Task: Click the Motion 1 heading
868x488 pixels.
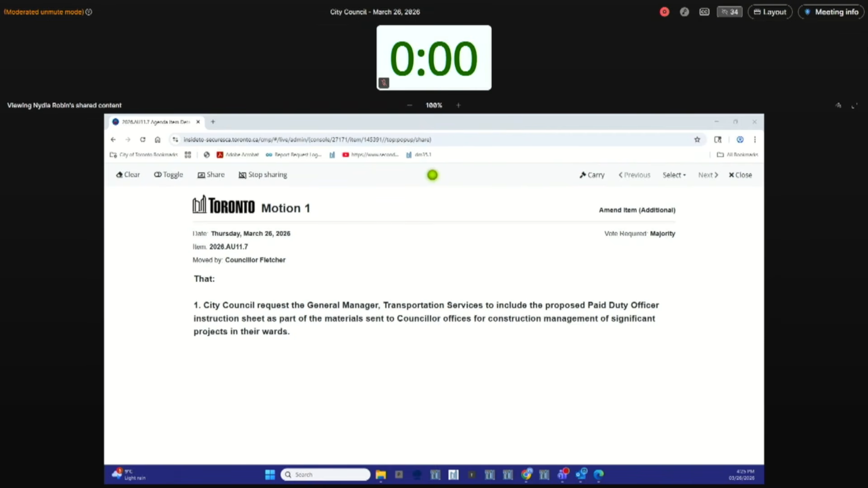Action: point(286,208)
